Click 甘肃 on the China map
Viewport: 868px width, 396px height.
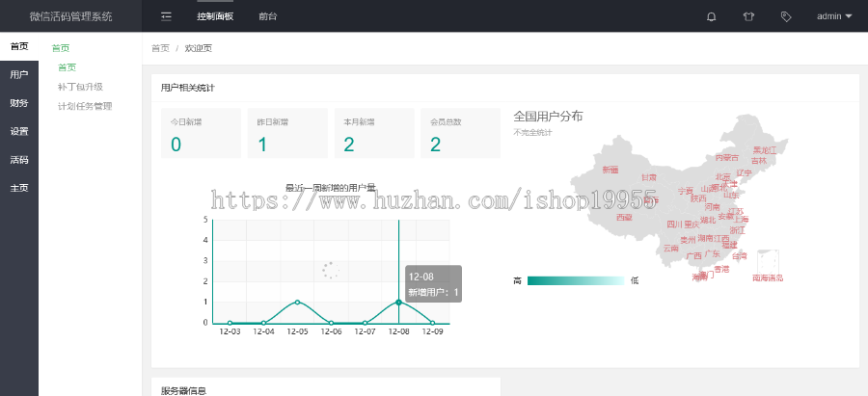[649, 177]
